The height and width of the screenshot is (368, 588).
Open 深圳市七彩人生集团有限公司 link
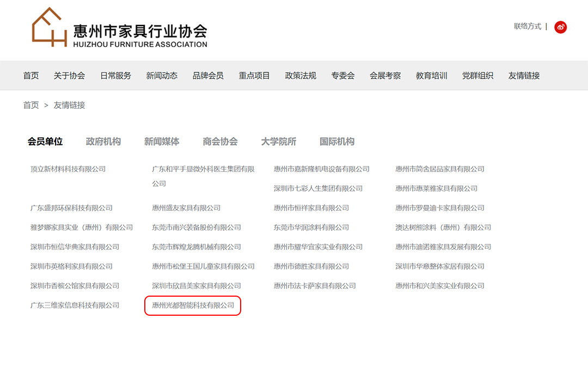(x=318, y=188)
